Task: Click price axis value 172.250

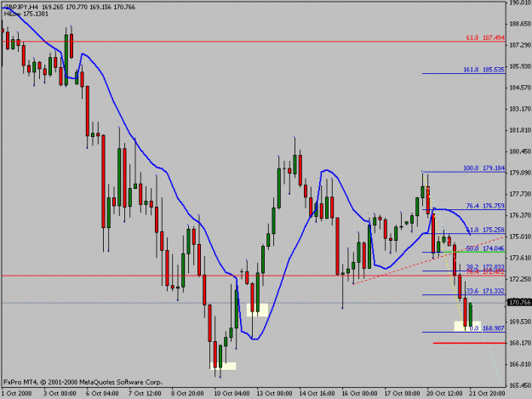Action: coord(520,279)
